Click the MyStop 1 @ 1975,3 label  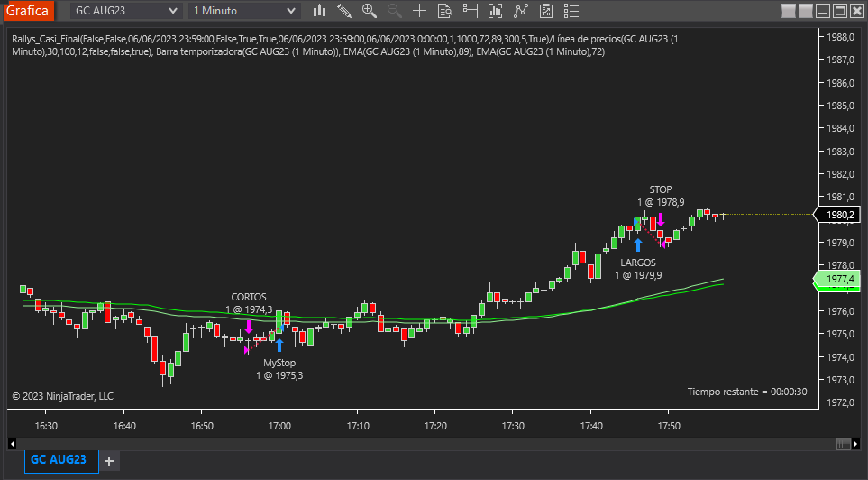pos(279,369)
